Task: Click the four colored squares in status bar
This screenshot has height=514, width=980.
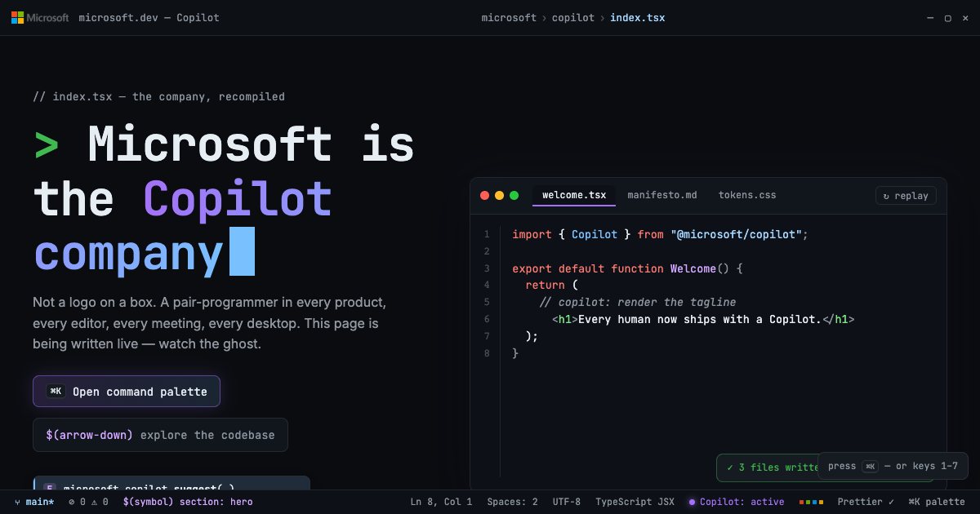Action: [811, 502]
